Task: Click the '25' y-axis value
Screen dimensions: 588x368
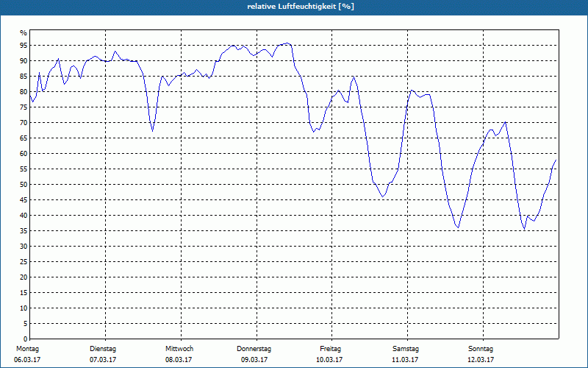Action: tap(24, 262)
